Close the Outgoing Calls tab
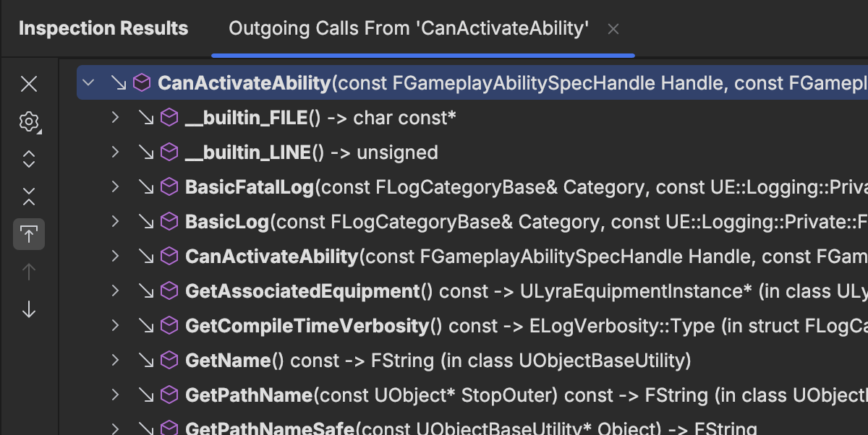The image size is (868, 435). pos(613,30)
